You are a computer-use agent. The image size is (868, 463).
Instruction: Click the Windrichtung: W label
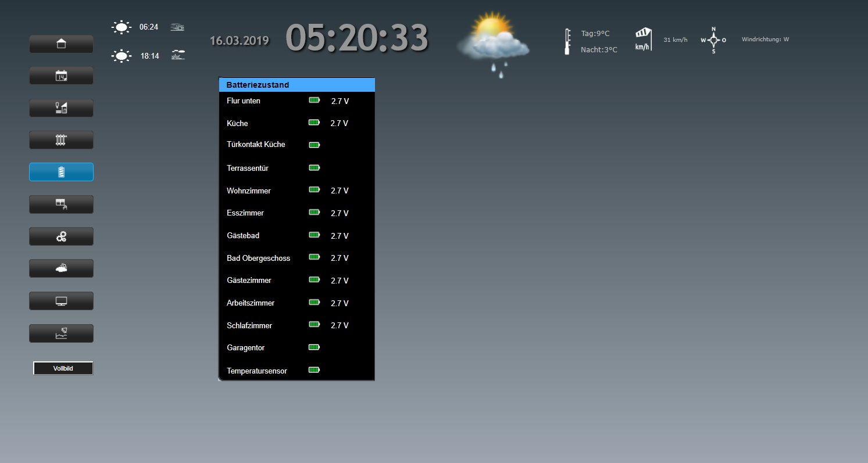tap(765, 40)
